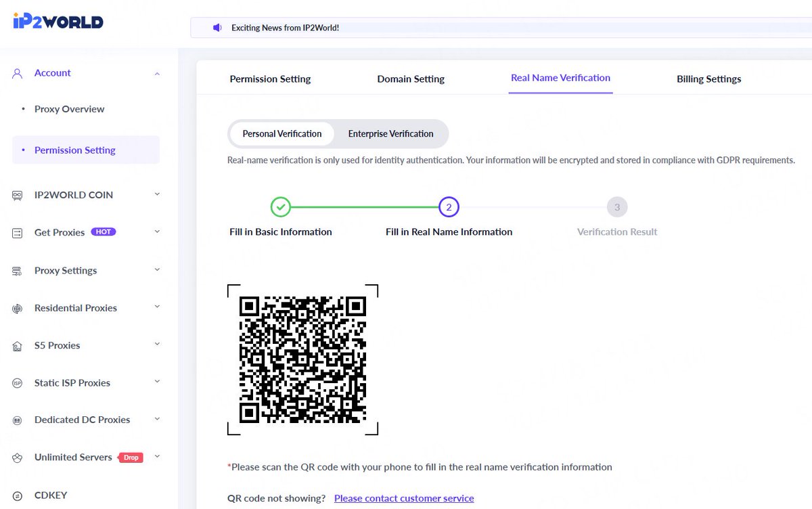Screen dimensions: 812x509
Task: Click the Dedicated DC Proxies icon
Action: (18, 420)
